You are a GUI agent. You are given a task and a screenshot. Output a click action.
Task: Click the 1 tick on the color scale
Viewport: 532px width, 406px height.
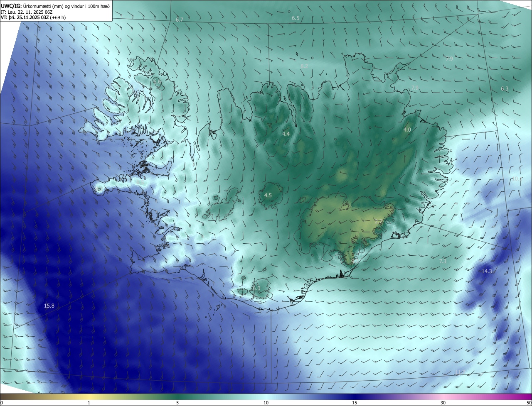point(89,403)
